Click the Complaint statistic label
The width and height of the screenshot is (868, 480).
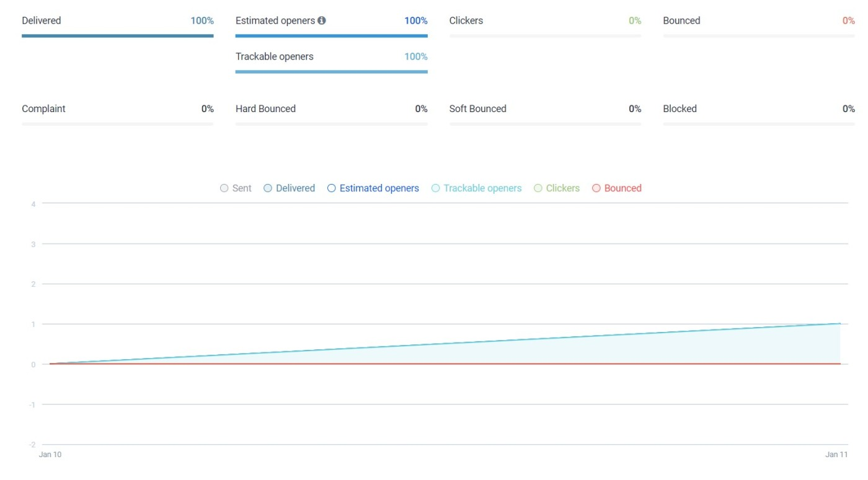pos(43,108)
